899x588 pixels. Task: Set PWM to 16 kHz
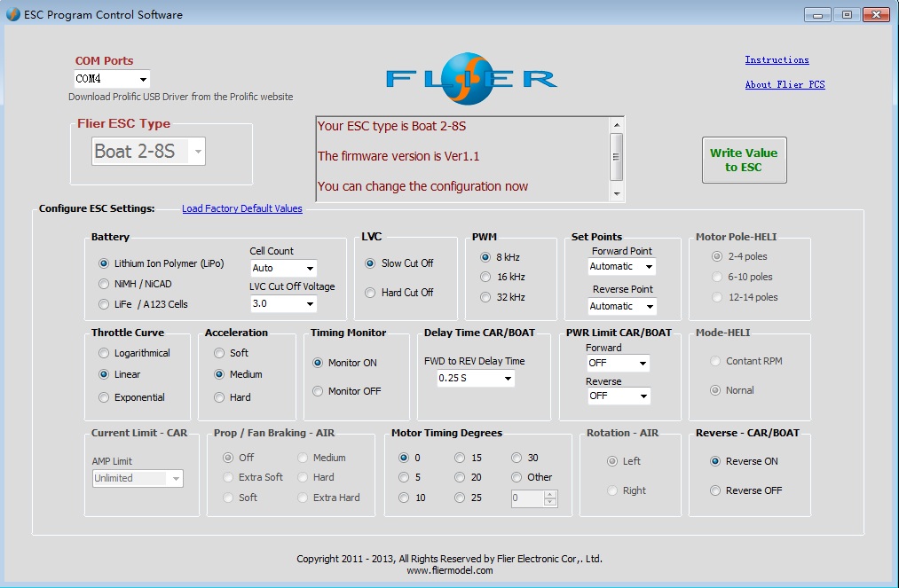502,277
